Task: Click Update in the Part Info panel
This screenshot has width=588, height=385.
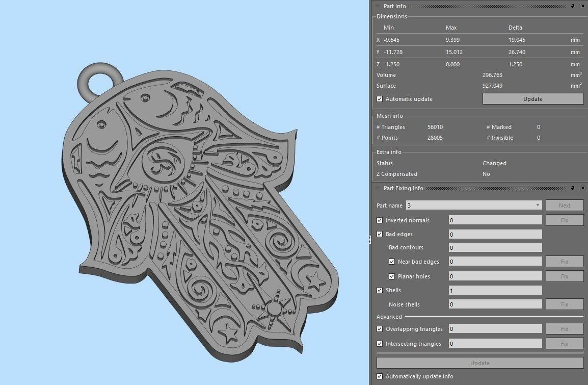Action: [x=532, y=99]
